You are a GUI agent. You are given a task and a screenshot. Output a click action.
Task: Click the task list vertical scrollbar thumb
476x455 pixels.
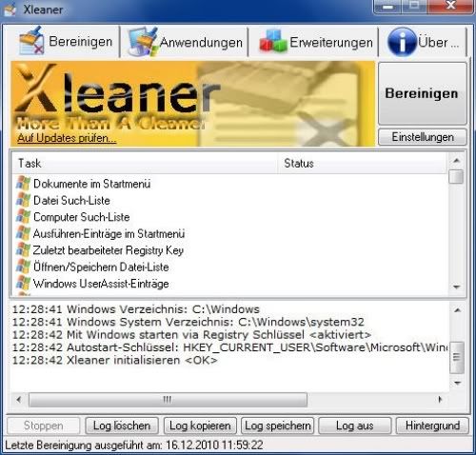click(456, 176)
